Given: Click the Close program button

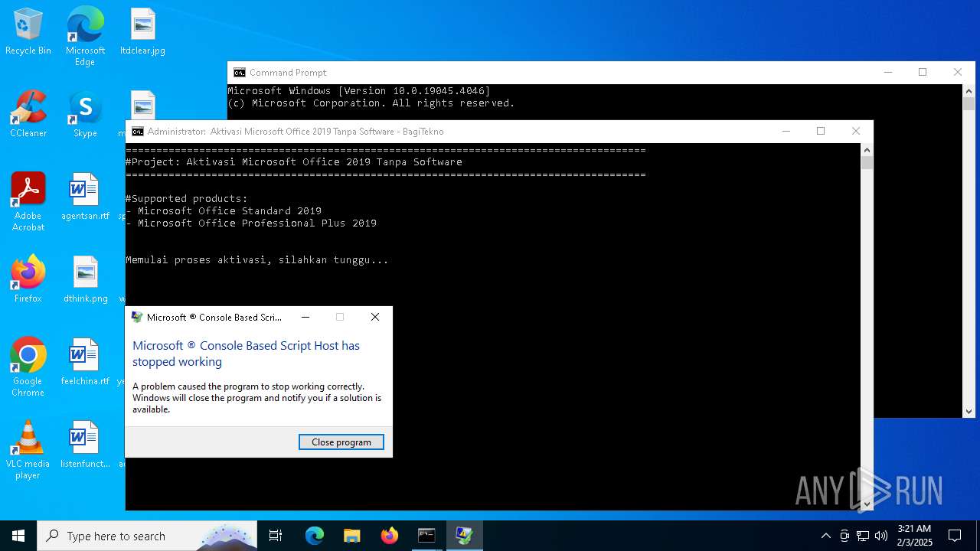Looking at the screenshot, I should pyautogui.click(x=341, y=442).
